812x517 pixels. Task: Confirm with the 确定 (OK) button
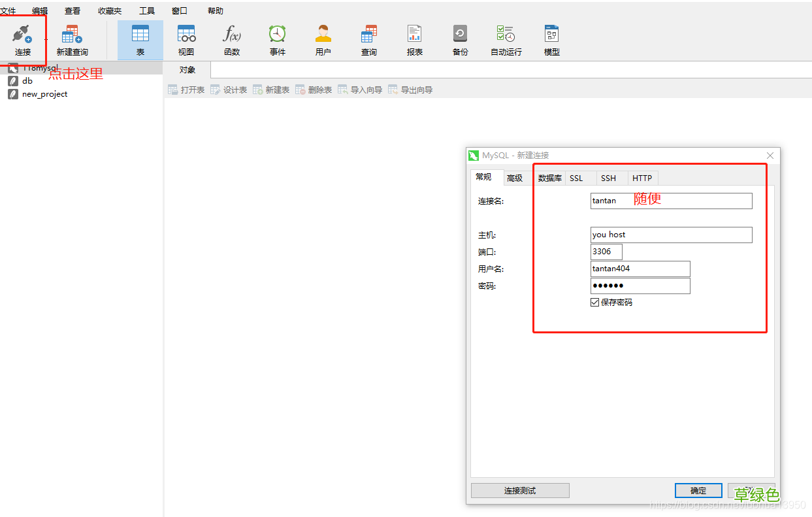click(698, 490)
